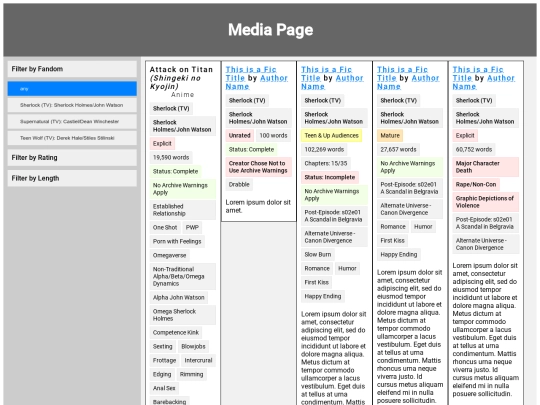Screen dimensions: 540x405
Task: Click the '100 words' tag
Action: coord(273,135)
